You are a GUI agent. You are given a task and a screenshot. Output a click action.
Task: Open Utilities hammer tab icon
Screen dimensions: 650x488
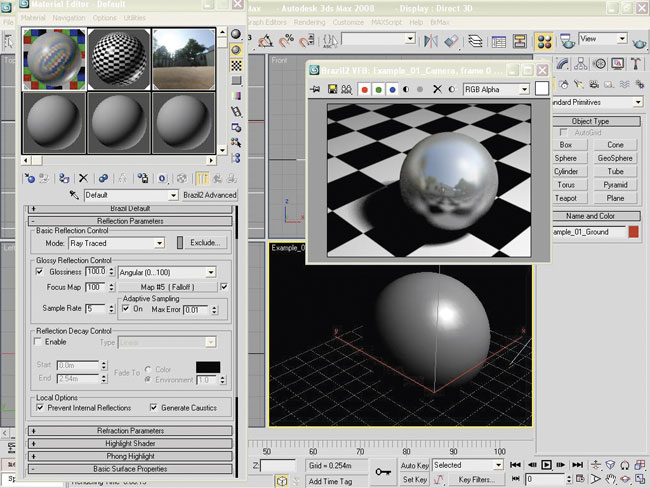tap(635, 63)
